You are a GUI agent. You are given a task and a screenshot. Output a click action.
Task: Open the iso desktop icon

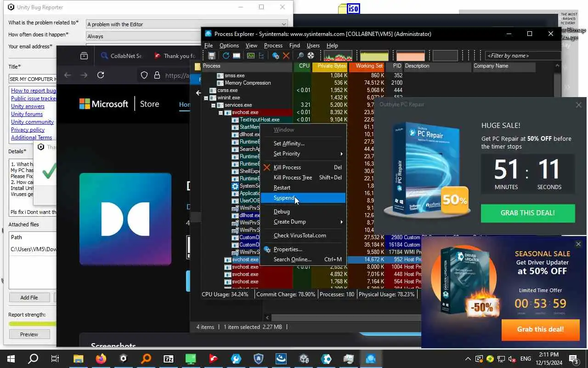tap(349, 9)
